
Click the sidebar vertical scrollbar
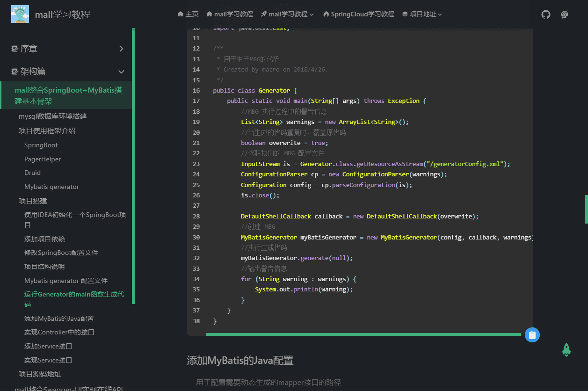[133, 166]
